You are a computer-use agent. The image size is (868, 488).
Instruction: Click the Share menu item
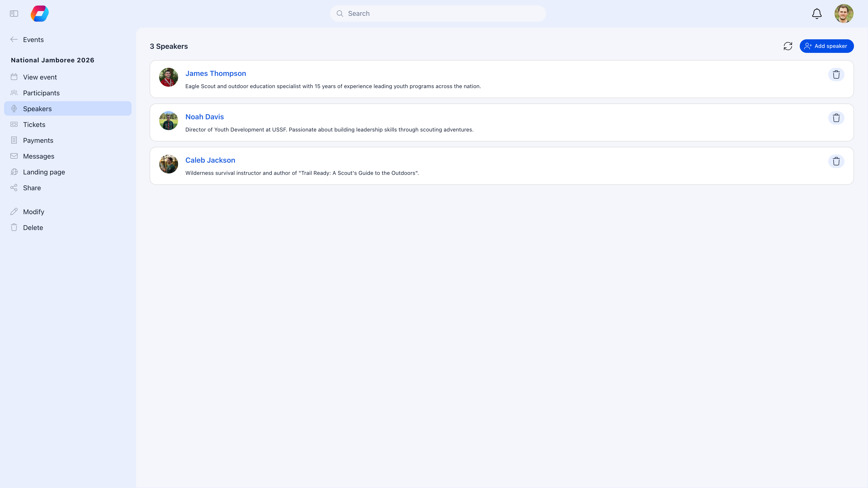point(32,188)
